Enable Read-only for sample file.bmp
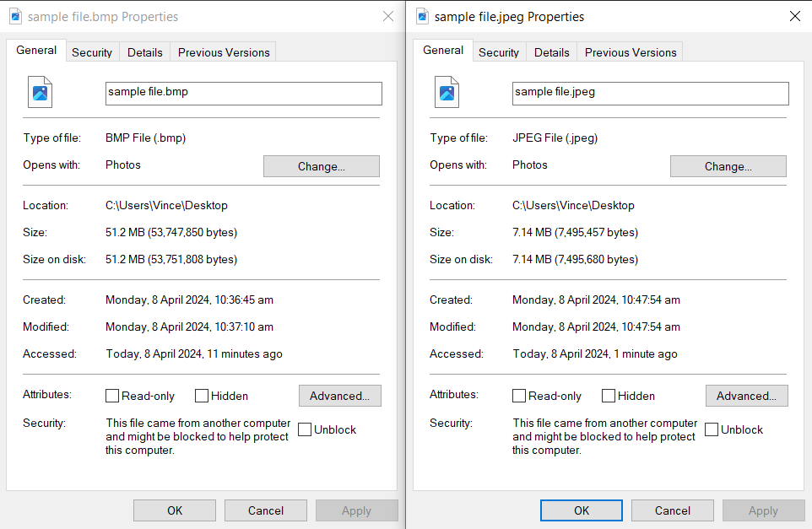The width and height of the screenshot is (812, 529). (111, 395)
